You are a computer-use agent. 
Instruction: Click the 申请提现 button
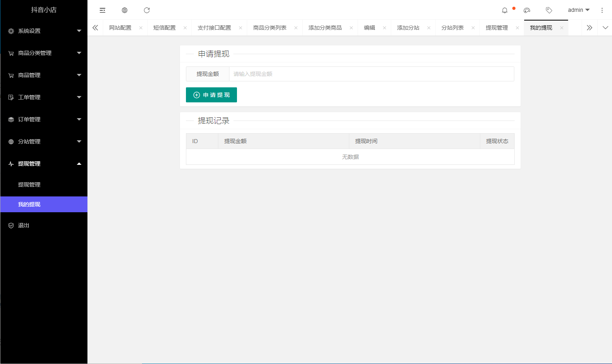[211, 95]
